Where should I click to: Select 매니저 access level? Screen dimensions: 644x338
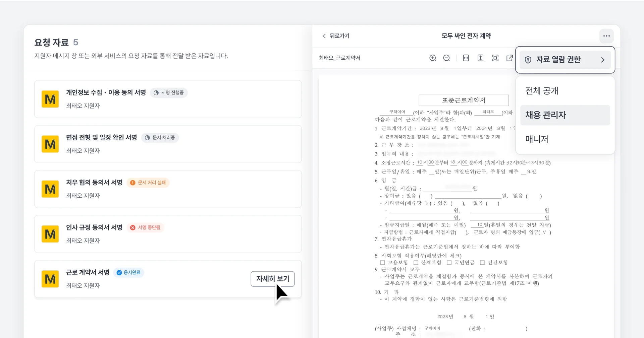(537, 139)
